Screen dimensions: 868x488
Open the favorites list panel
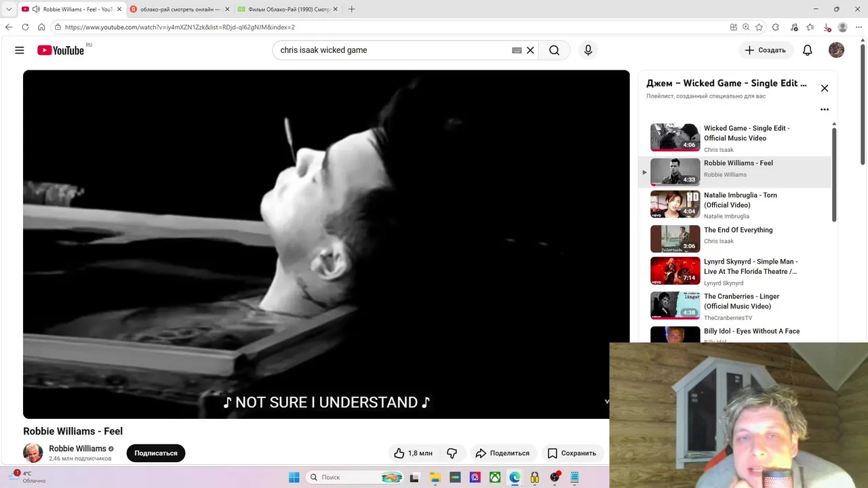coord(810,27)
